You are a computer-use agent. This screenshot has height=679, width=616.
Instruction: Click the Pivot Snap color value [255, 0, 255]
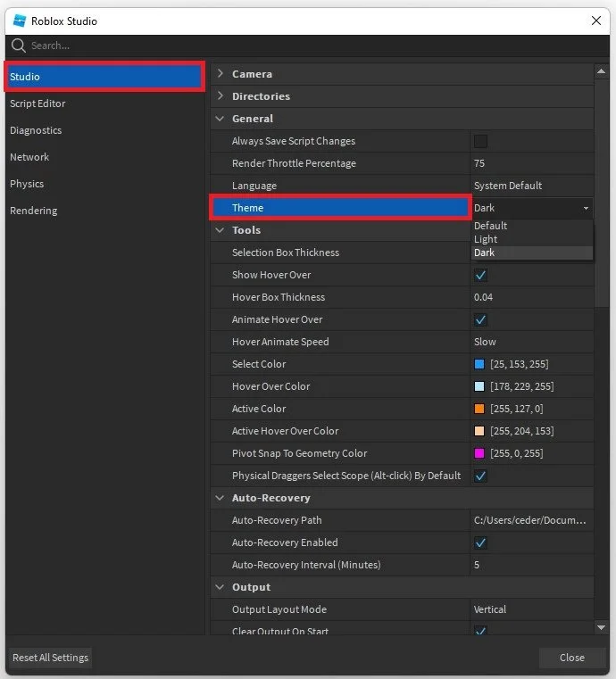point(517,453)
